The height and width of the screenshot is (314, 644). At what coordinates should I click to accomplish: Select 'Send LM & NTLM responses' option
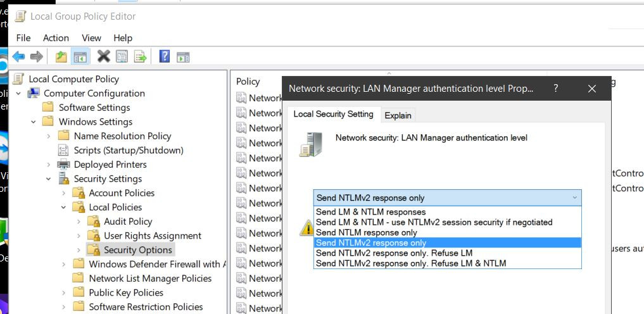coord(370,212)
